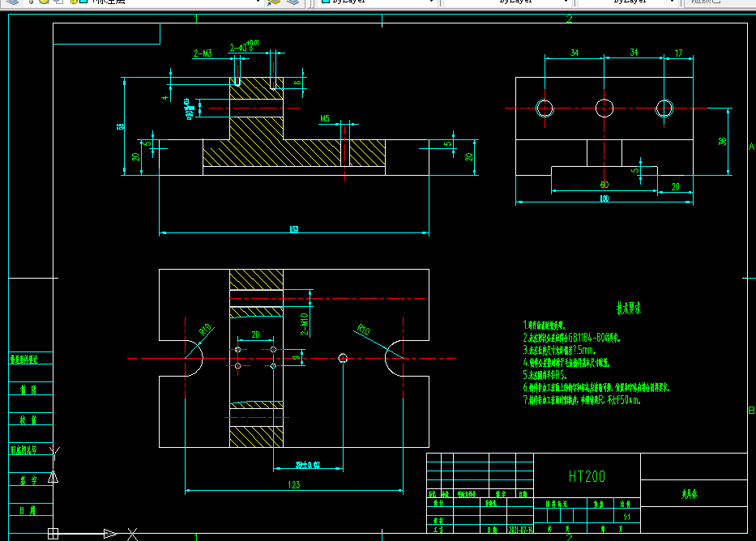The width and height of the screenshot is (756, 541).
Task: Select the zone letter A on right border
Action: click(751, 146)
